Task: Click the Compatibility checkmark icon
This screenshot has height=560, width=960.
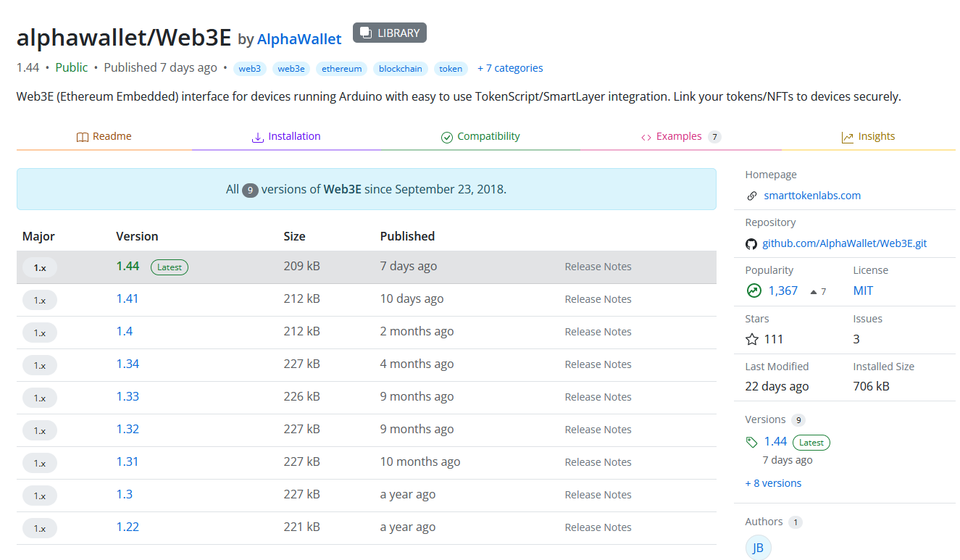Action: point(447,137)
